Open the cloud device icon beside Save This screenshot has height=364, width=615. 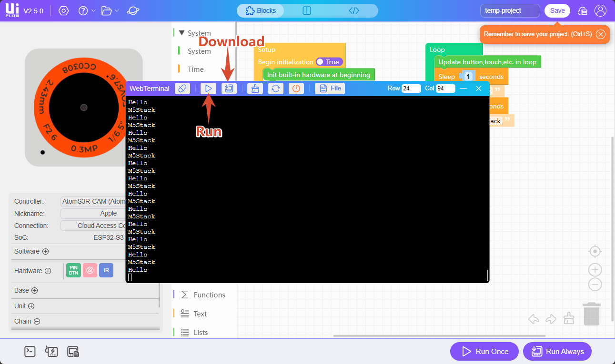coord(582,11)
